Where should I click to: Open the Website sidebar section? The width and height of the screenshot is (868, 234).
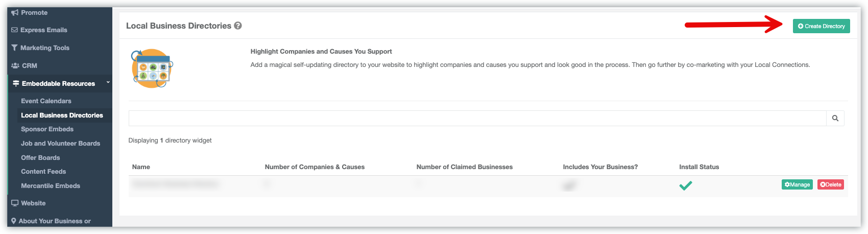pyautogui.click(x=33, y=203)
